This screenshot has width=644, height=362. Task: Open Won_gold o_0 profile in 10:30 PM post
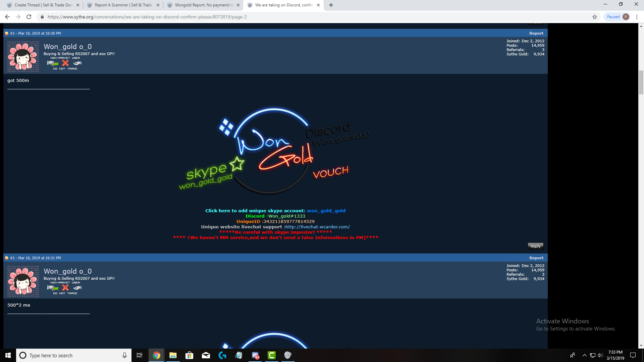coord(67,47)
